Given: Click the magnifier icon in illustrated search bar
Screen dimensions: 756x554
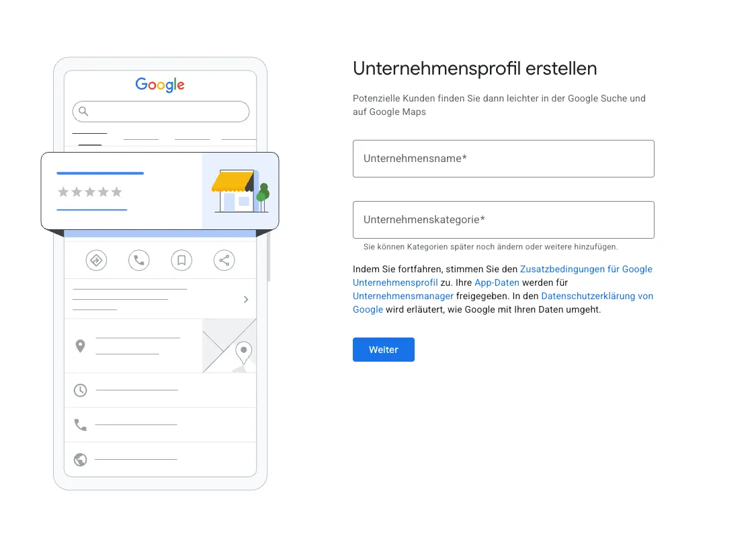Looking at the screenshot, I should [83, 112].
